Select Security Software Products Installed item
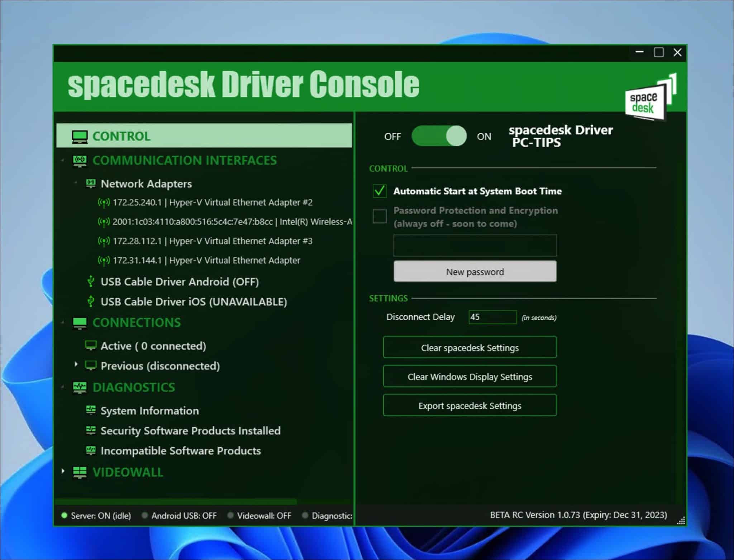This screenshot has width=734, height=560. point(190,431)
